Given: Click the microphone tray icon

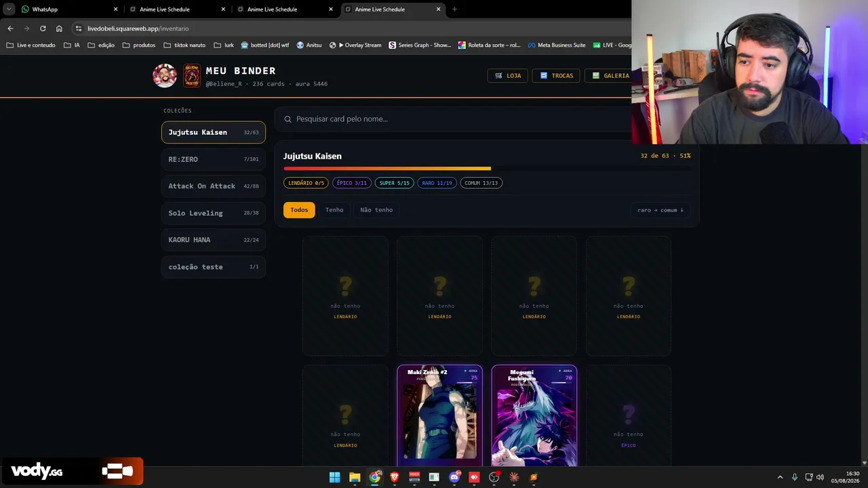Looking at the screenshot, I should tap(795, 477).
